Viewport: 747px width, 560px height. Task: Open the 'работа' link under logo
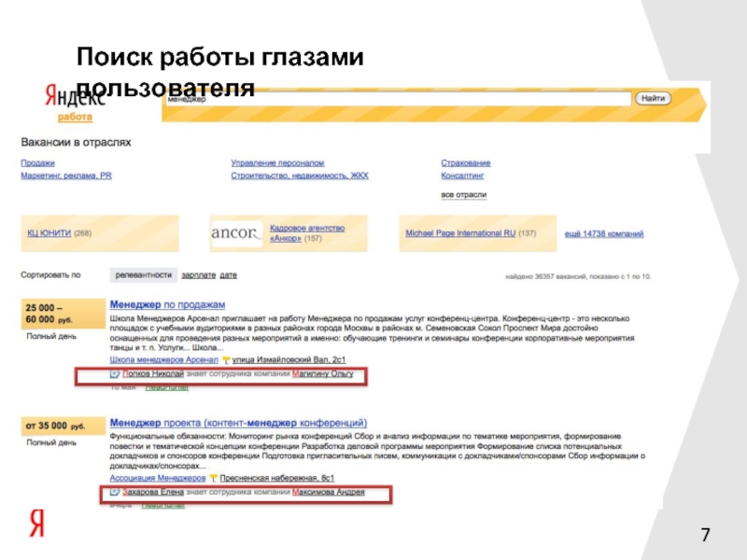(75, 117)
